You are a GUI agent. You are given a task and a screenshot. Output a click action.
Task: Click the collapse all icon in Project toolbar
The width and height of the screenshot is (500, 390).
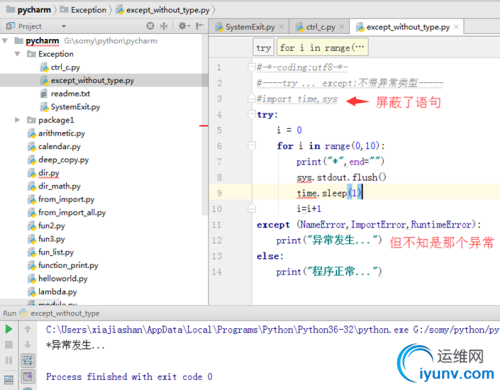point(164,26)
